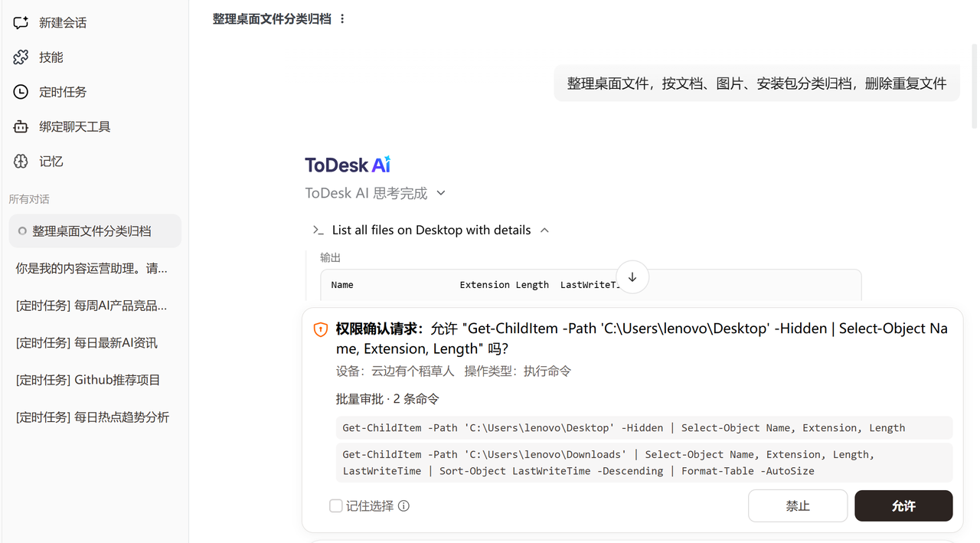The image size is (980, 543).
Task: Click the shield icon in permission request
Action: (321, 329)
